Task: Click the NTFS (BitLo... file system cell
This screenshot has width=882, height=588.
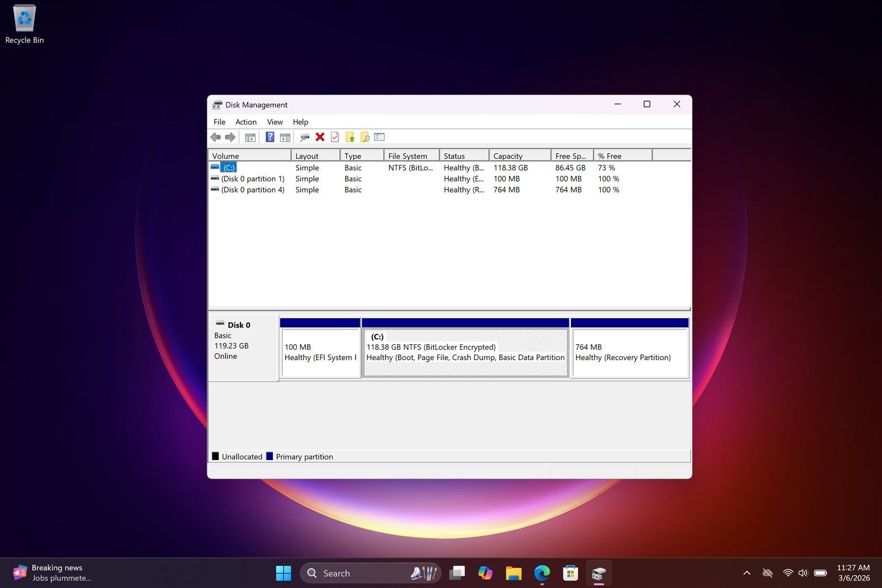Action: (410, 168)
